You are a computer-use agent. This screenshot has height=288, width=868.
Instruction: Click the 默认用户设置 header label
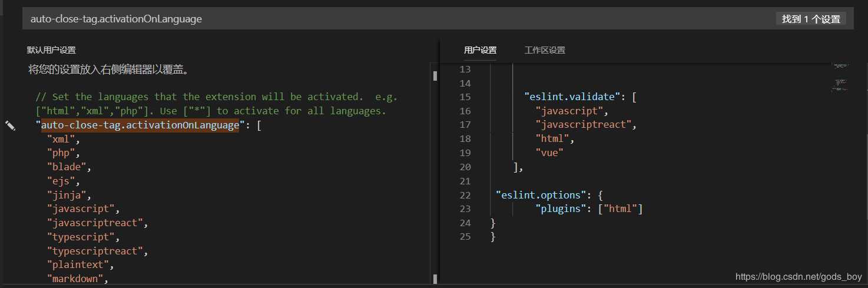pos(51,50)
